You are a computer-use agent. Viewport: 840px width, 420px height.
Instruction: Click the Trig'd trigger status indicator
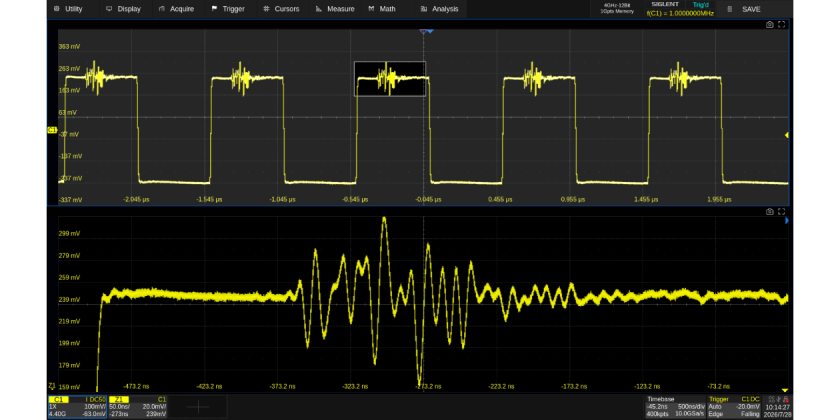pyautogui.click(x=701, y=4)
